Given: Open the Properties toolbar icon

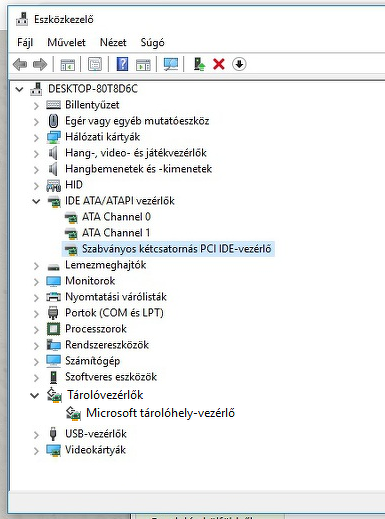Looking at the screenshot, I should coord(95,64).
